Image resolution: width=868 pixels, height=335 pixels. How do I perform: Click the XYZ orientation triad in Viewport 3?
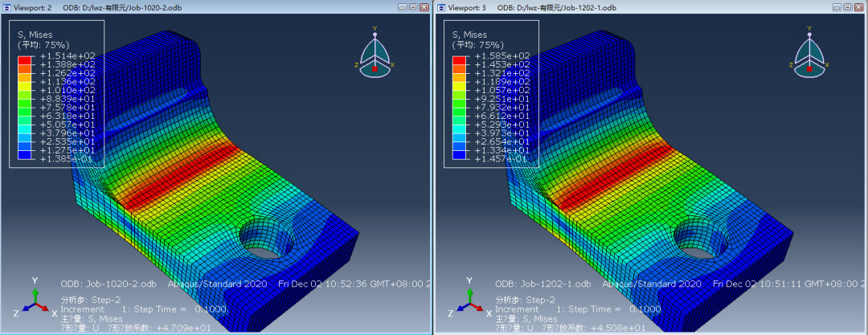tap(469, 297)
